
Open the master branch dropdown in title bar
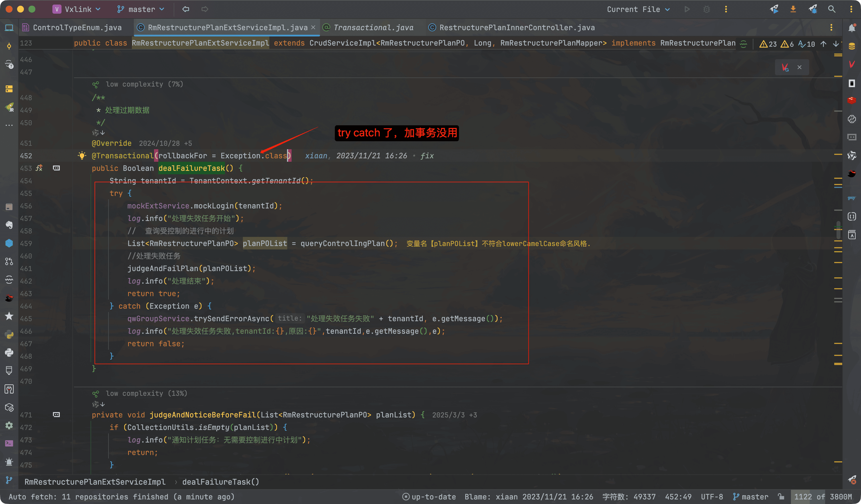(141, 9)
